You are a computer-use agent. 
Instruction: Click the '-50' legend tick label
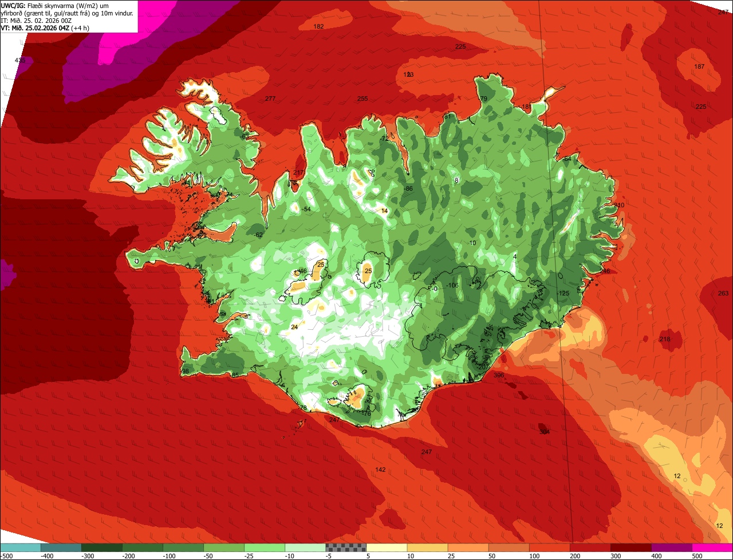click(209, 555)
